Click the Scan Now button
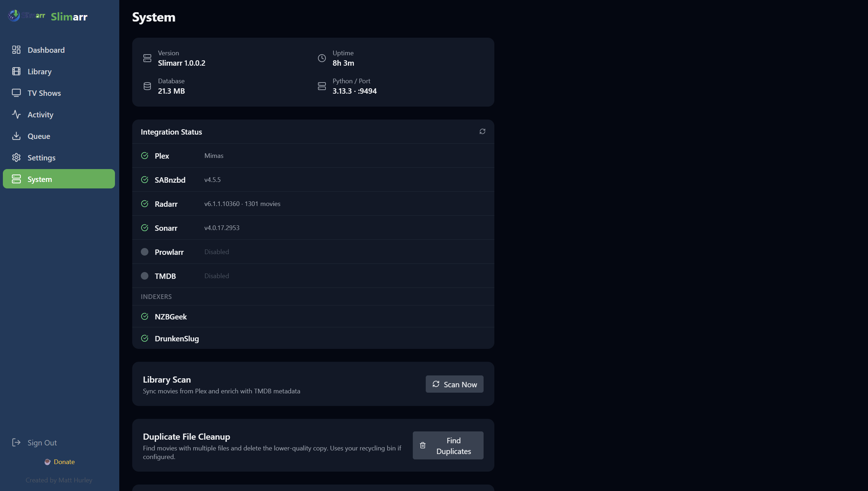 [454, 384]
